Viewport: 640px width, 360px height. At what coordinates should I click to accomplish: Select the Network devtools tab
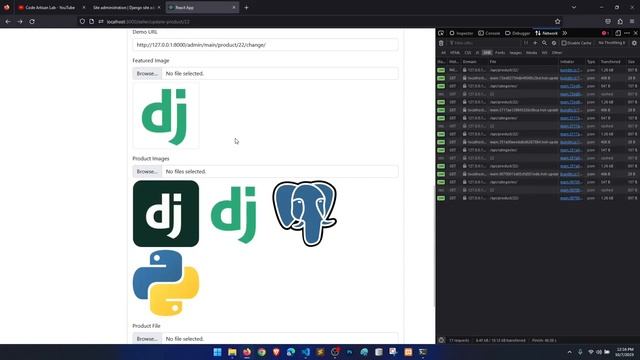point(546,33)
